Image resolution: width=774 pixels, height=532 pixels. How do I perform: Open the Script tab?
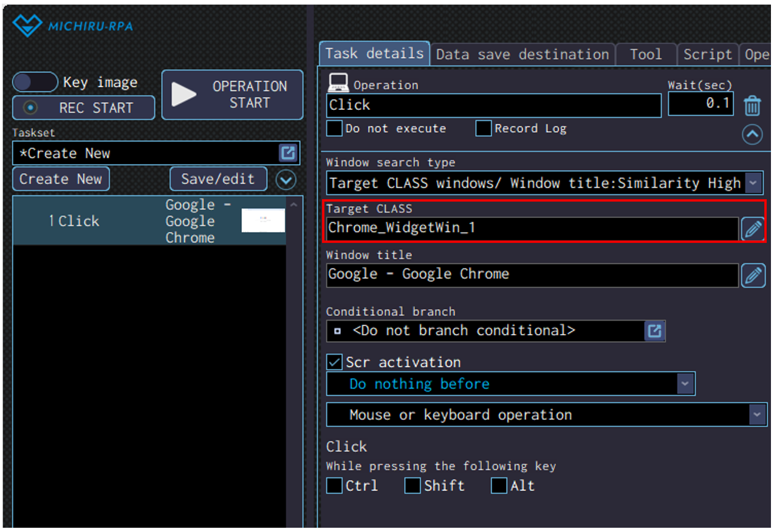[x=707, y=55]
